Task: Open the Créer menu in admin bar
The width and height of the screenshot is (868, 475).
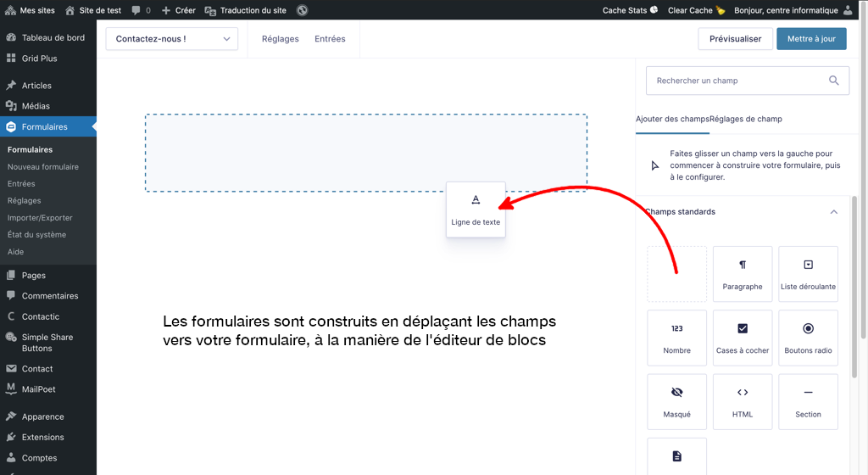Action: coord(178,10)
